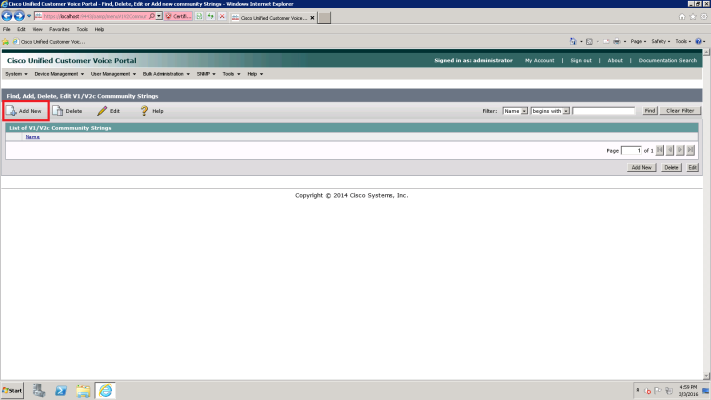
Task: Click the muted volume tray icon
Action: (x=648, y=391)
